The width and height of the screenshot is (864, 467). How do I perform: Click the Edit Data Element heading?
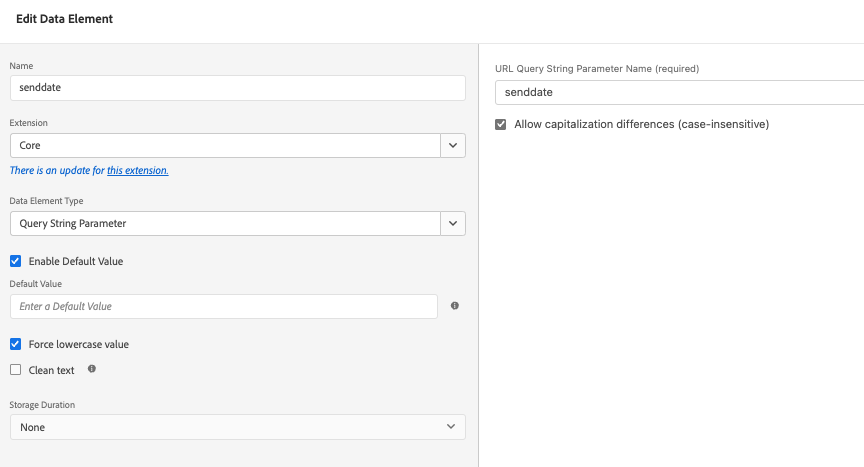point(64,20)
